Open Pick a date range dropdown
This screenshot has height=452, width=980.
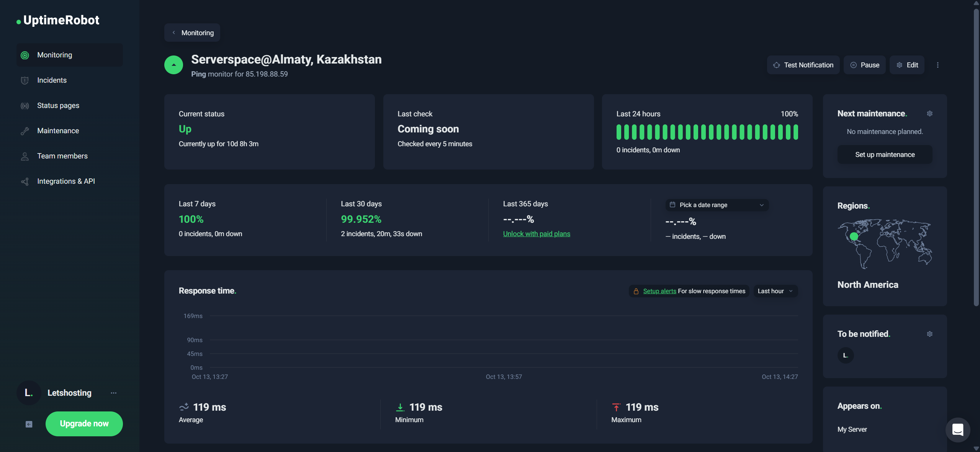[x=717, y=205]
